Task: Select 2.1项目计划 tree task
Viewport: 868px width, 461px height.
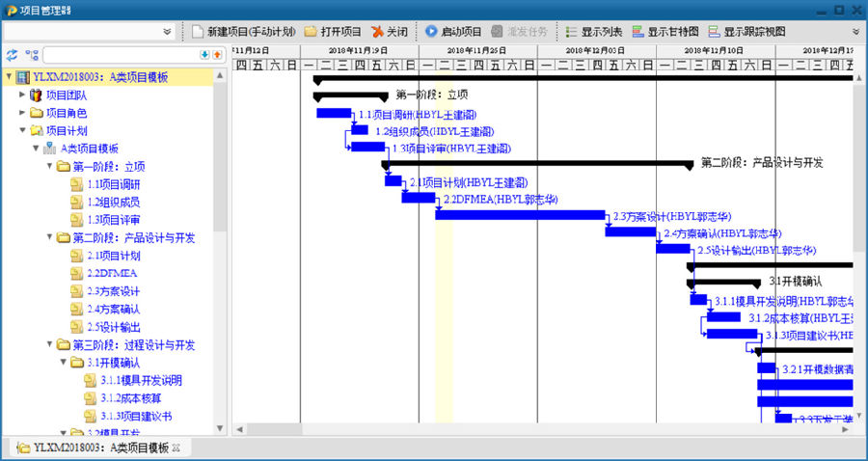Action: tap(114, 256)
